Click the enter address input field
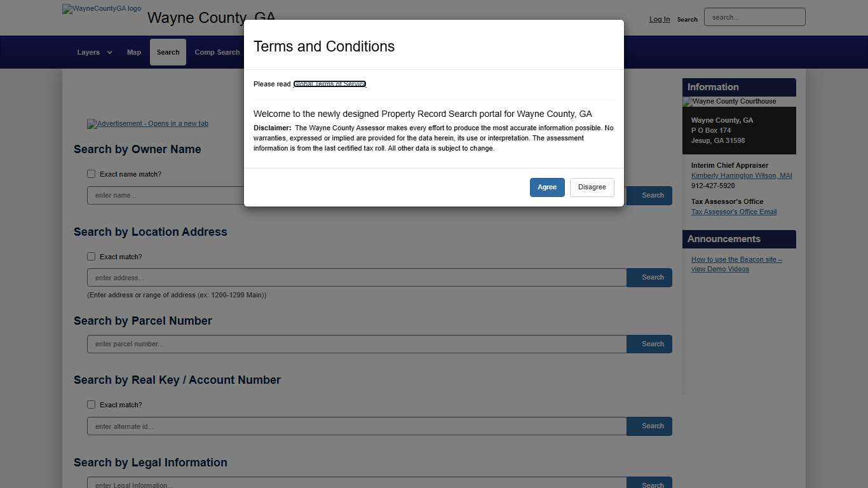The image size is (868, 488). point(356,278)
